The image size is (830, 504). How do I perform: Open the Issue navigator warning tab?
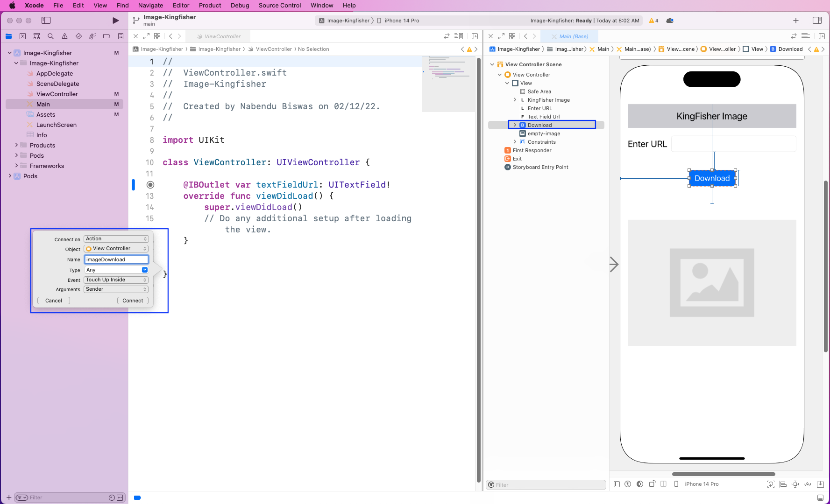64,36
